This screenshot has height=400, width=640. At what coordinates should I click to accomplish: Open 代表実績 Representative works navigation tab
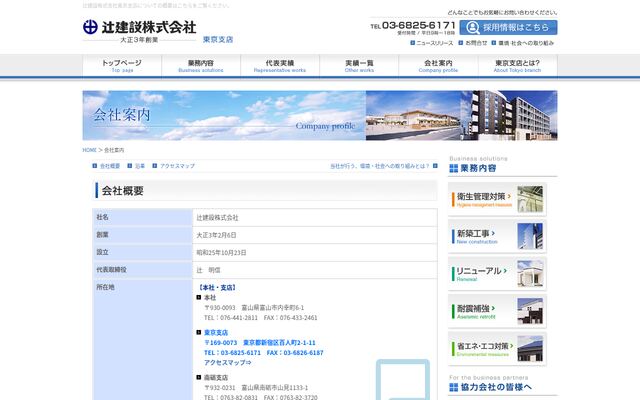[x=280, y=66]
